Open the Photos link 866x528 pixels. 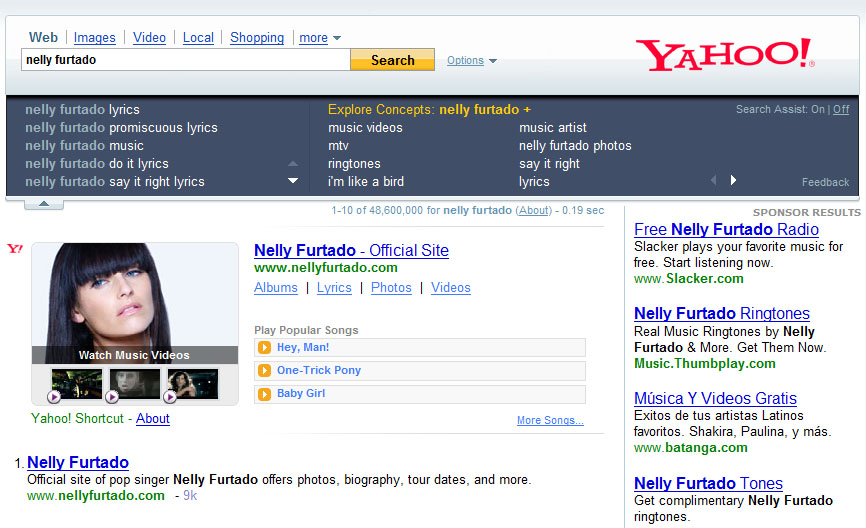click(391, 288)
